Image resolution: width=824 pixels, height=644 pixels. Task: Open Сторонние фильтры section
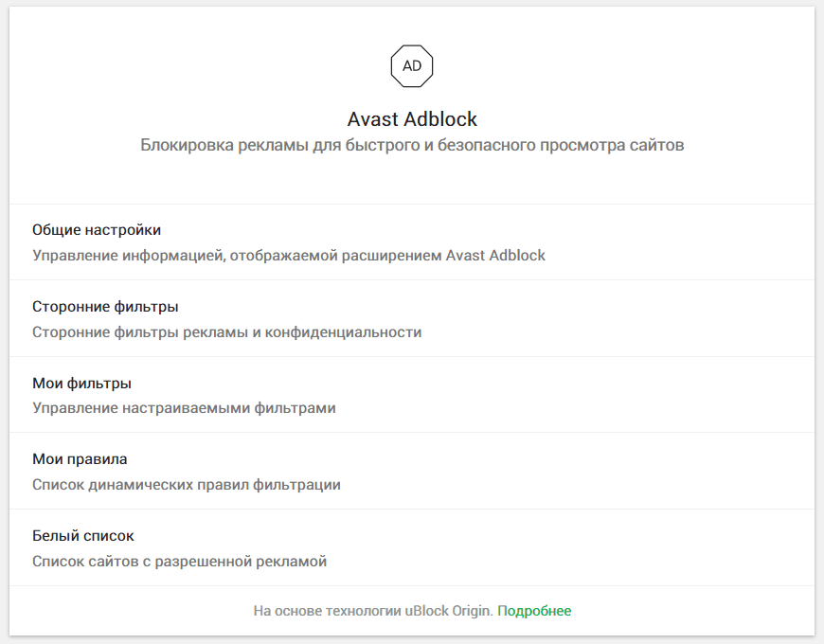coord(105,307)
